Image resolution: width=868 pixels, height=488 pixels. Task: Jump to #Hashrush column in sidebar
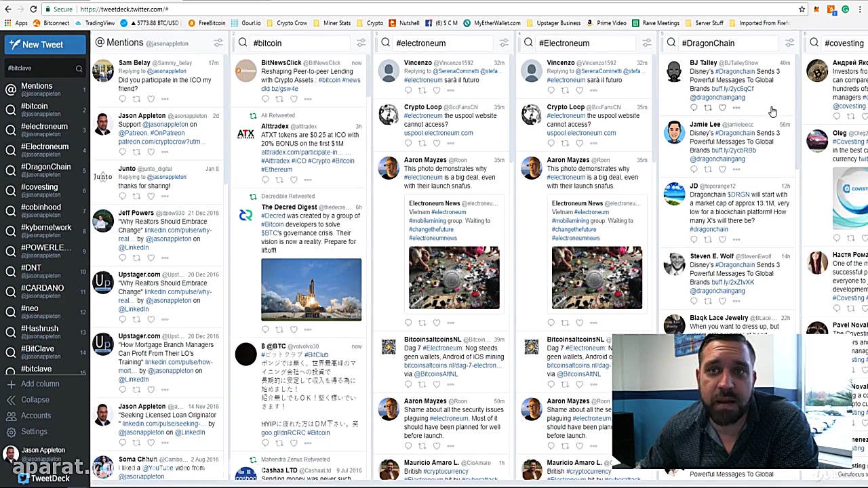[45, 331]
